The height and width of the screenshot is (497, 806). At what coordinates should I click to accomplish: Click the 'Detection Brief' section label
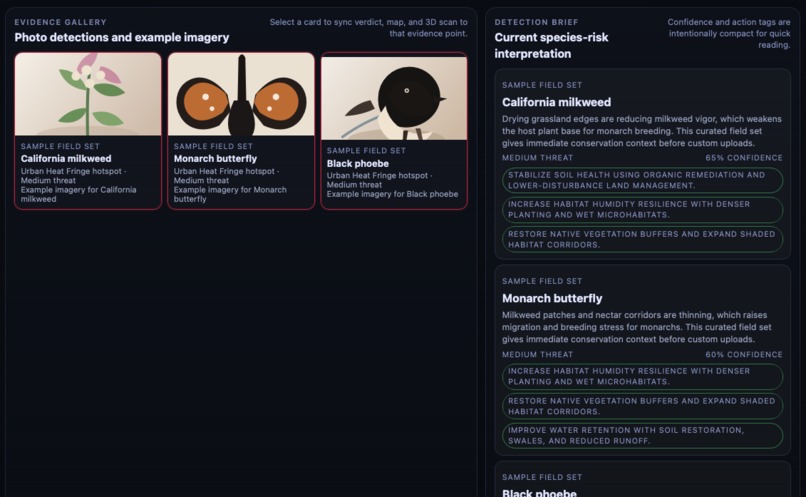coord(536,22)
